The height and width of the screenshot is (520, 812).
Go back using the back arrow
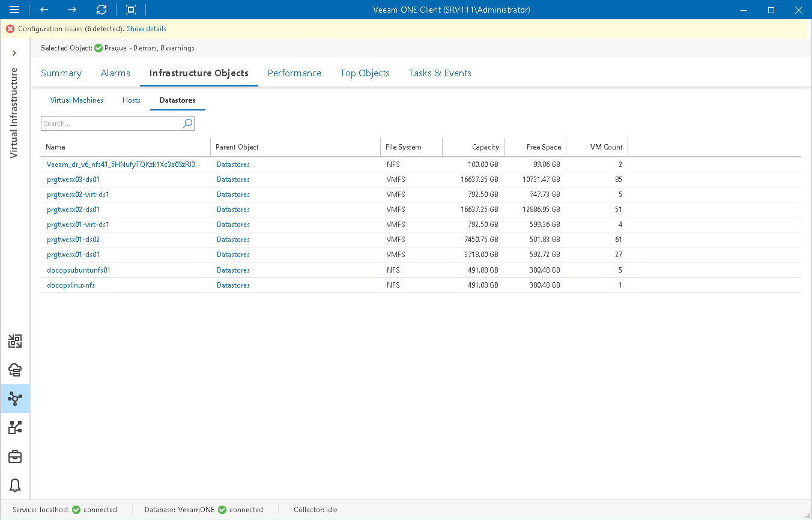pyautogui.click(x=43, y=10)
